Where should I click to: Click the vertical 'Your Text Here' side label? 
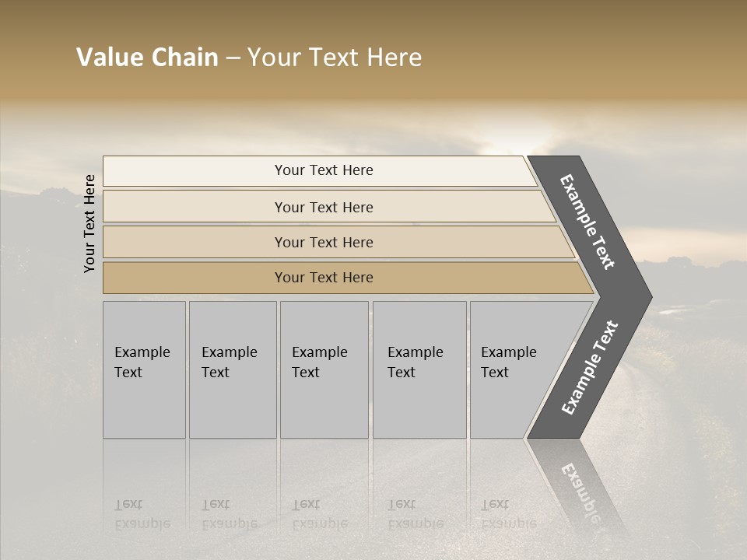[89, 223]
